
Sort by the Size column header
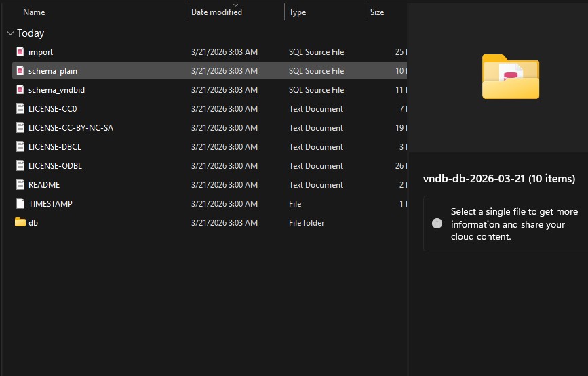pyautogui.click(x=377, y=12)
